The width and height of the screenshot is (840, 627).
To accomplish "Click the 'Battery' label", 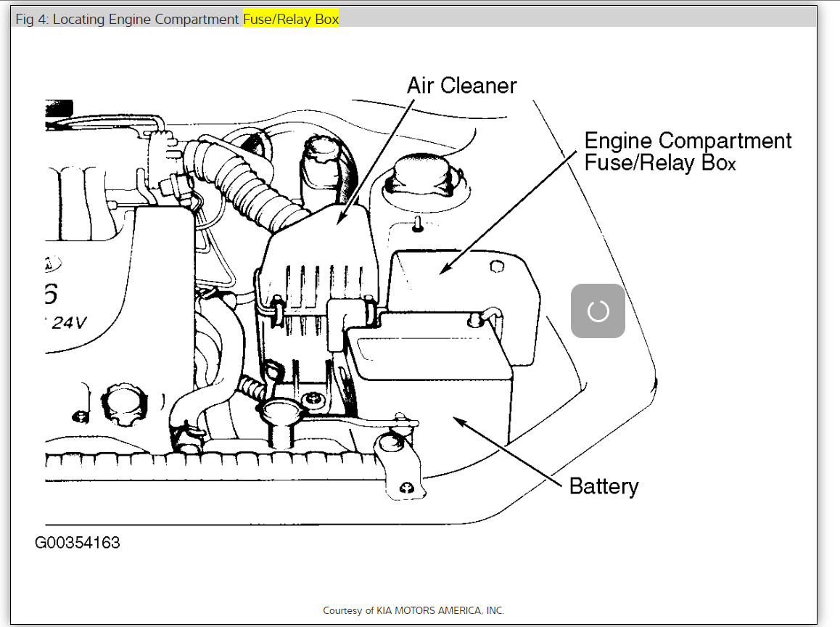I will [x=604, y=487].
